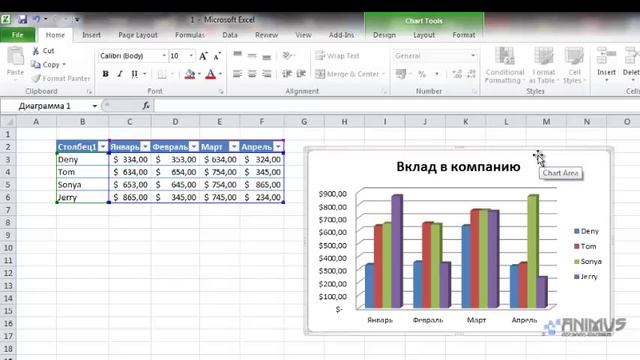Open filter dropdown for Январь column
This screenshot has height=360, width=640.
click(145, 147)
